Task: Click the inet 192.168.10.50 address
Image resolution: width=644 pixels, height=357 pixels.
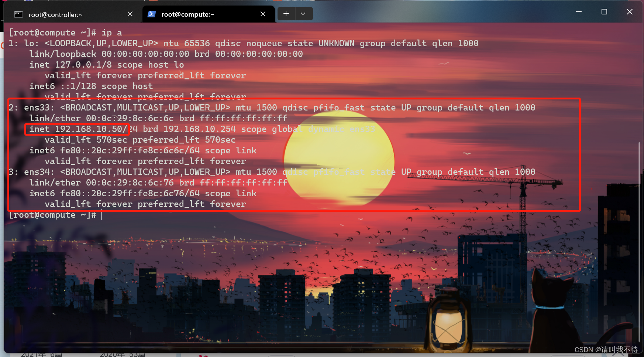Action: tap(91, 129)
